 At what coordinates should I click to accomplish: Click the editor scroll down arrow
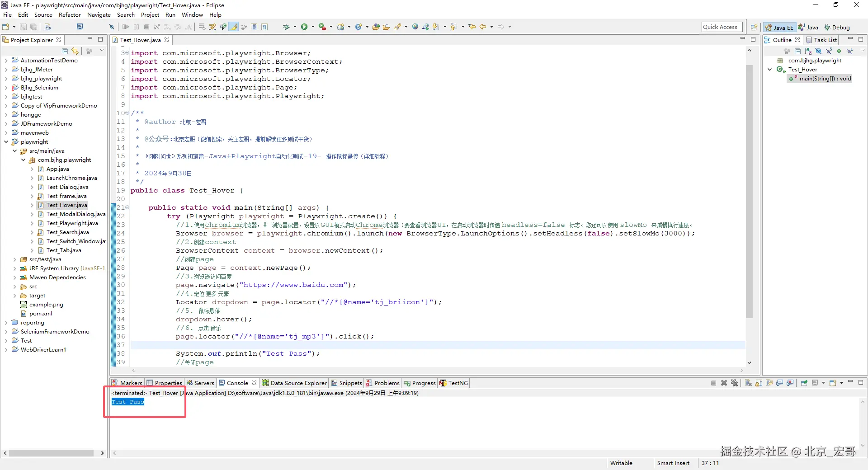[x=749, y=362]
